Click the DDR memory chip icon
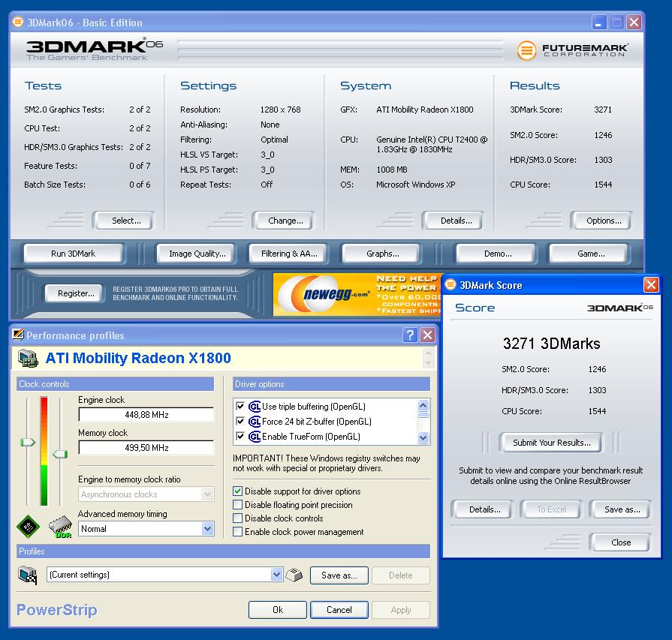672x640 pixels. pos(60,527)
